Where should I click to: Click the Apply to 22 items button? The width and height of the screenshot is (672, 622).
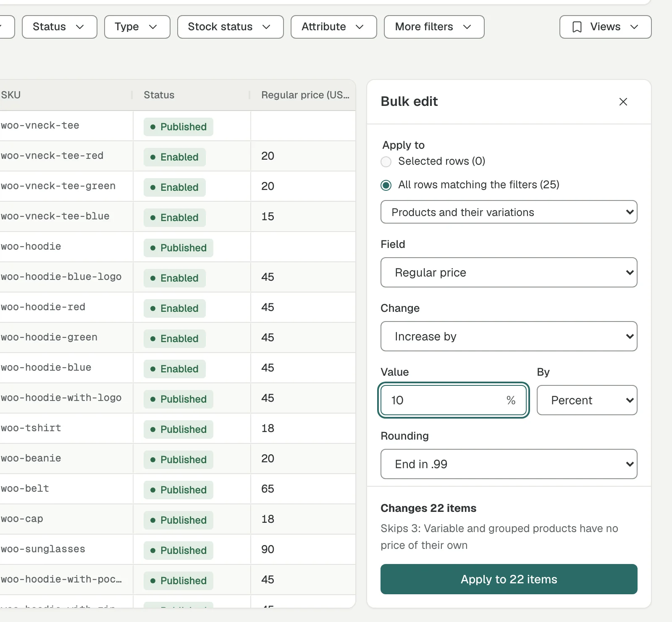click(x=509, y=579)
